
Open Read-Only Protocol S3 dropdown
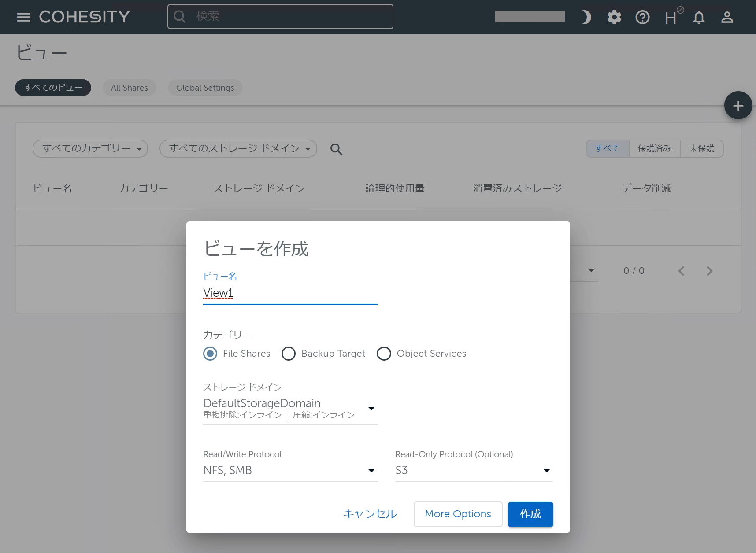point(474,470)
